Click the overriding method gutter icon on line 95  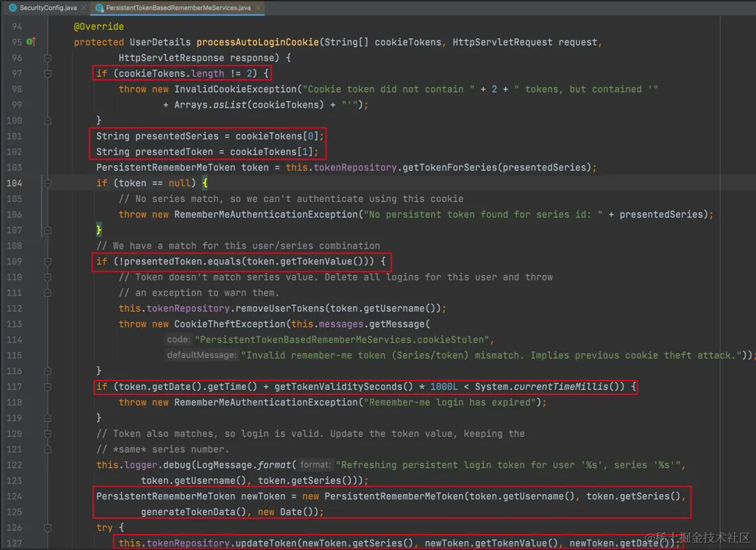[x=31, y=42]
